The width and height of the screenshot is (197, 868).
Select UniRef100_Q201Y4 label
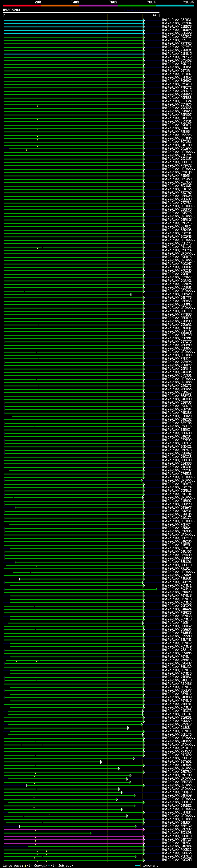coord(176,487)
